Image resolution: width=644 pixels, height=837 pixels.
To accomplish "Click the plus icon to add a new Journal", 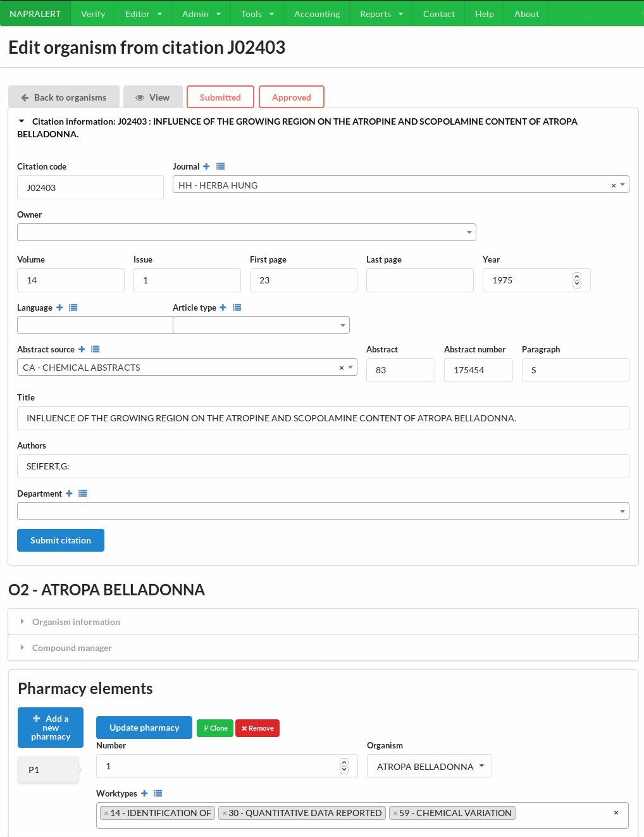I will point(206,166).
